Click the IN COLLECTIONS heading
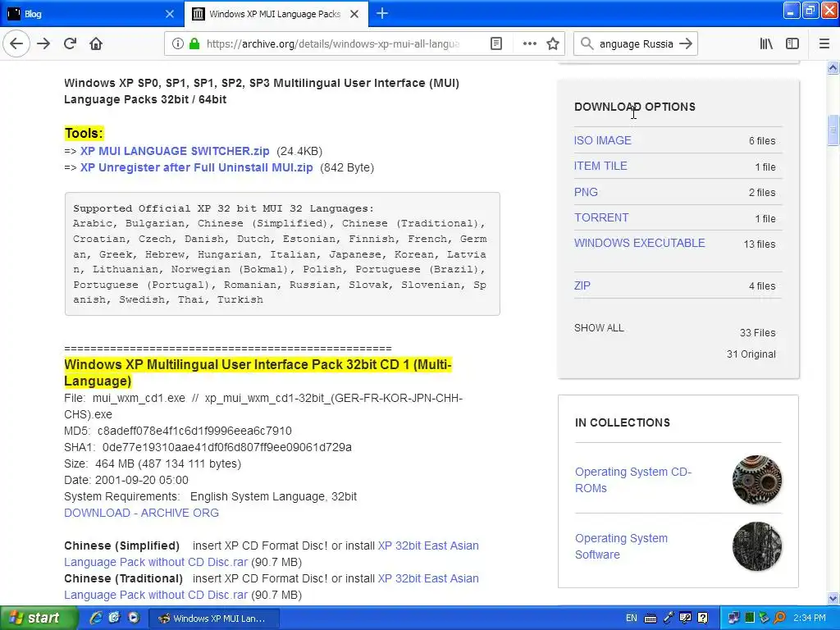 click(x=623, y=422)
